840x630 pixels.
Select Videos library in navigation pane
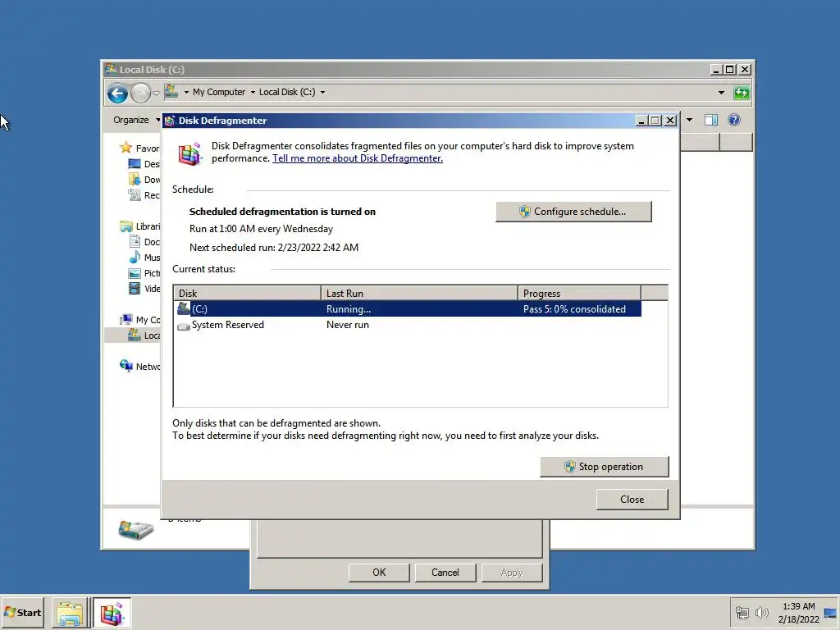[144, 289]
